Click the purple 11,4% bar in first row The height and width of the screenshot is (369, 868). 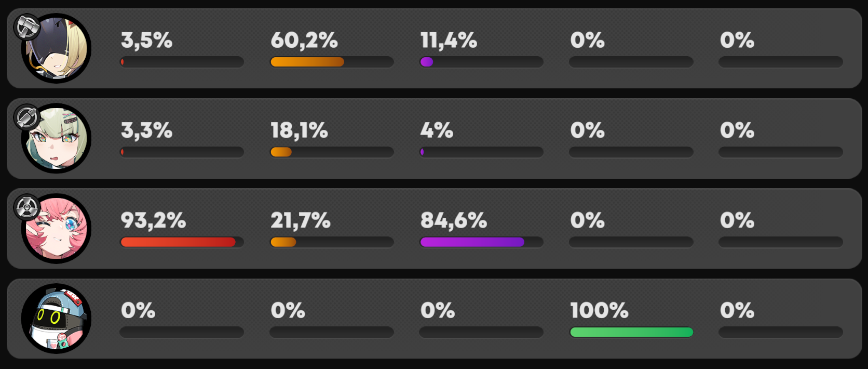(x=481, y=62)
